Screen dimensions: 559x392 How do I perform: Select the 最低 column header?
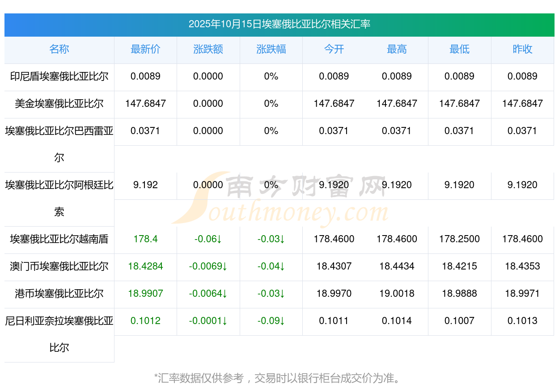[459, 50]
